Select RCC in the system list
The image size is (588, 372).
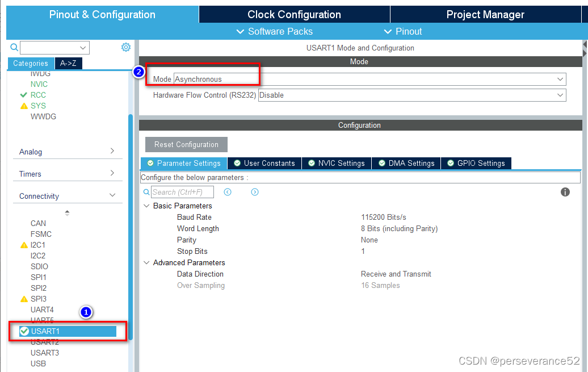point(38,95)
